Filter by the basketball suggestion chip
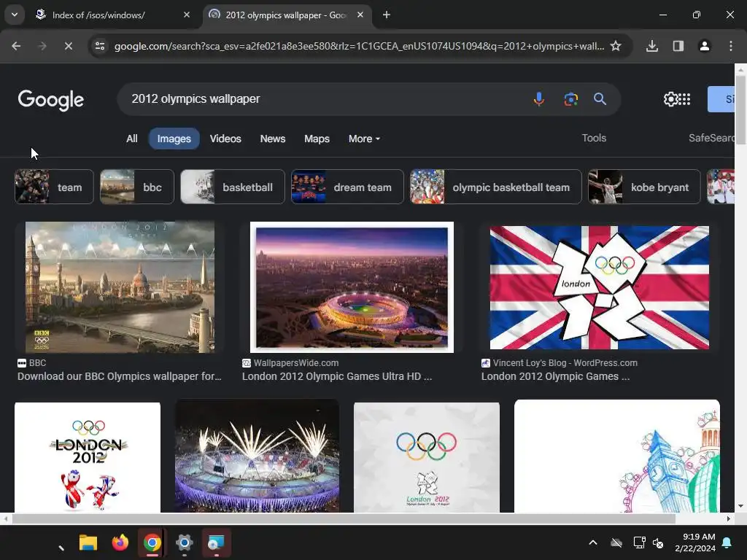Viewport: 747px width, 560px height. 233,187
